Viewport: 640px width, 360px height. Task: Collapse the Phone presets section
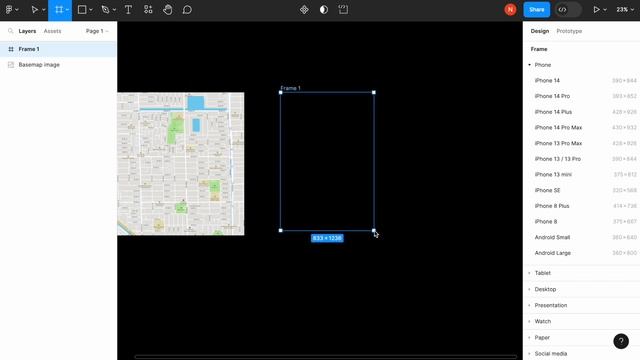(529, 65)
